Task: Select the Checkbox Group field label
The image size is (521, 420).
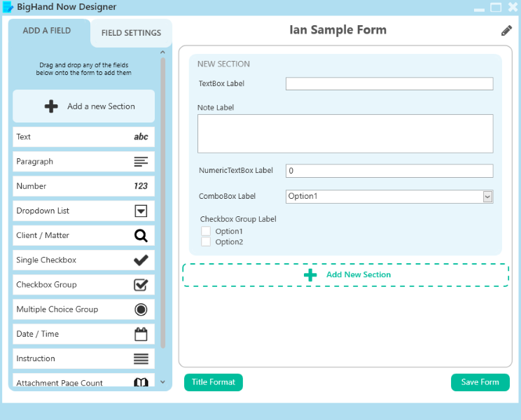Action: (x=46, y=284)
